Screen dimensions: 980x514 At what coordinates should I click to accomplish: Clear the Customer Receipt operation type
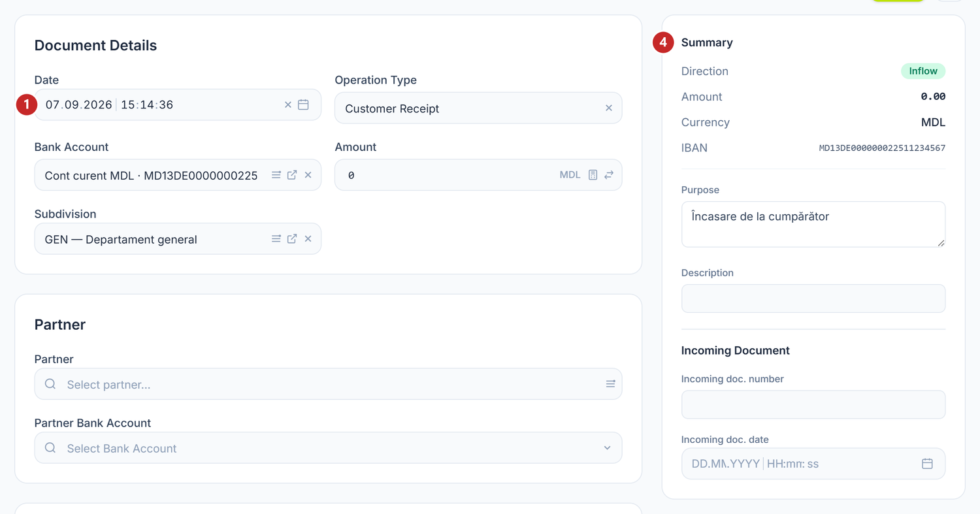[609, 108]
